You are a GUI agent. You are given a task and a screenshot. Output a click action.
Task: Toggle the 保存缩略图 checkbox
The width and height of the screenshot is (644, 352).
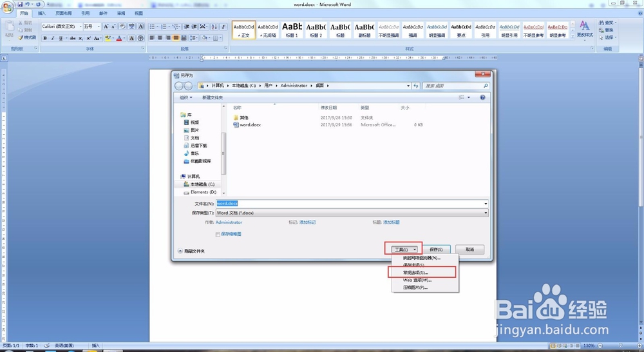[x=218, y=235]
